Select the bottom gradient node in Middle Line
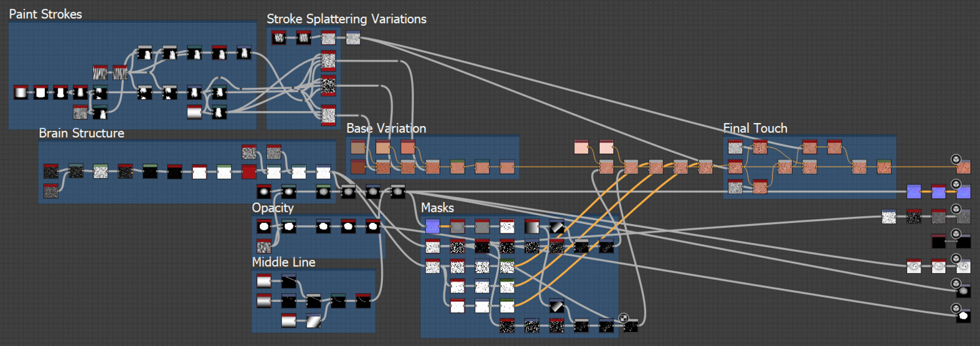Screen dimensions: 980x346 (288, 320)
